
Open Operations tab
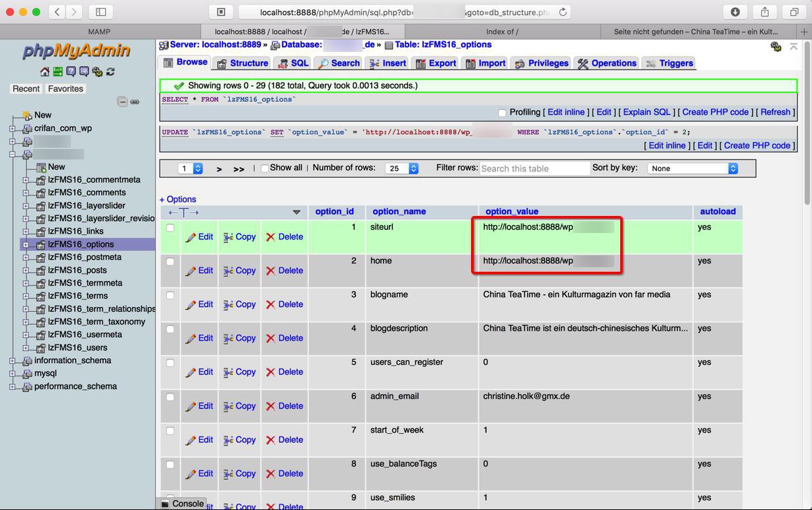pos(607,63)
